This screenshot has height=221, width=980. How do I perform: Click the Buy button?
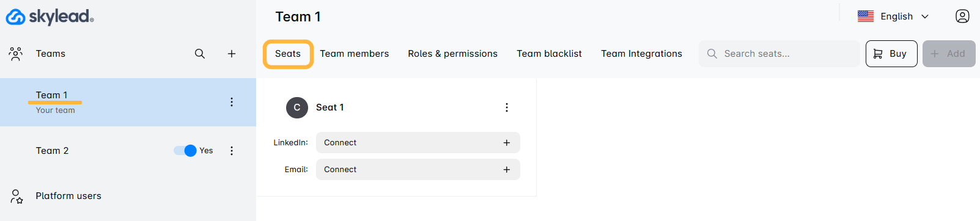coord(891,54)
